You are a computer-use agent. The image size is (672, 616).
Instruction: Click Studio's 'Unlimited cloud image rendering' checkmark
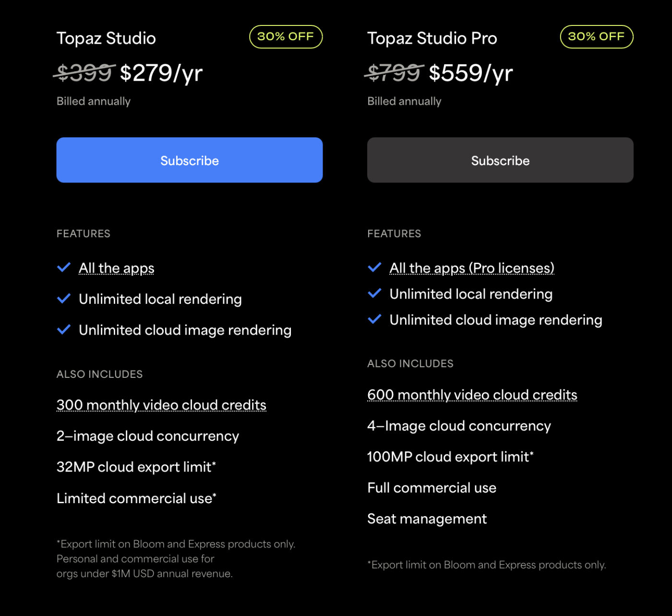click(64, 330)
